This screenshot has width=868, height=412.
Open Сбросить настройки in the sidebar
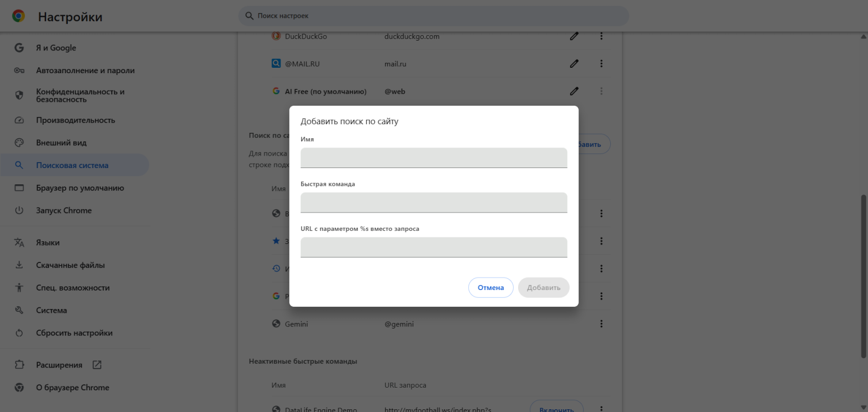pyautogui.click(x=74, y=333)
